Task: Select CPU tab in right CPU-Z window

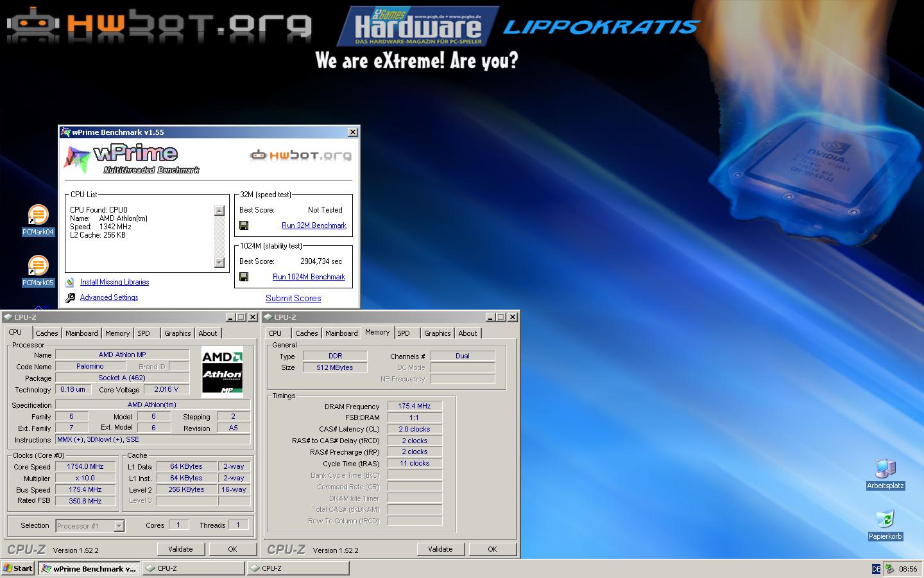Action: [x=275, y=333]
